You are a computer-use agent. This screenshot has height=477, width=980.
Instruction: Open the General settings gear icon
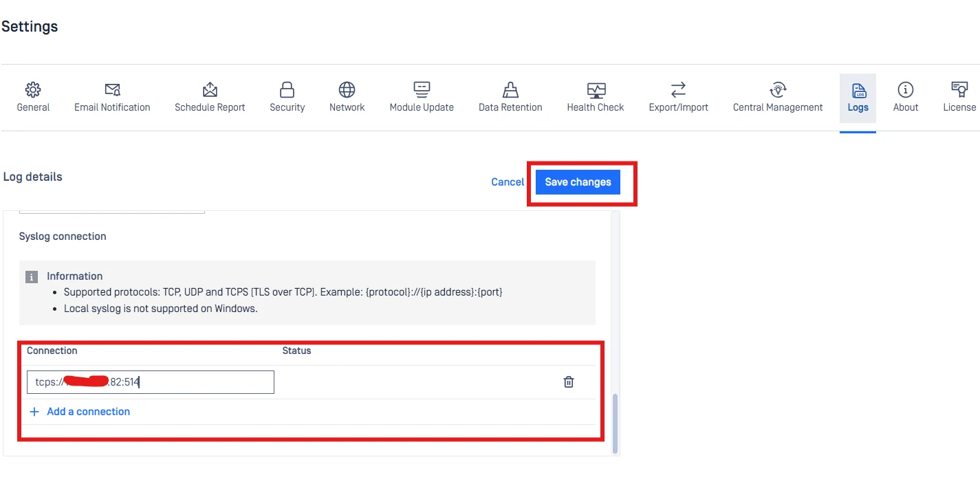33,89
